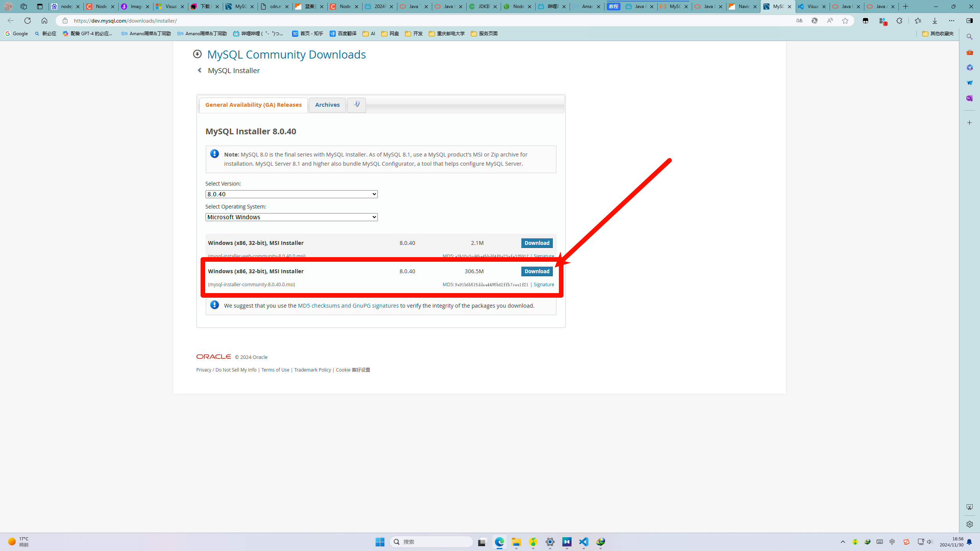The image size is (980, 551).
Task: Switch to General Availability (GA) Releases tab
Action: [253, 105]
